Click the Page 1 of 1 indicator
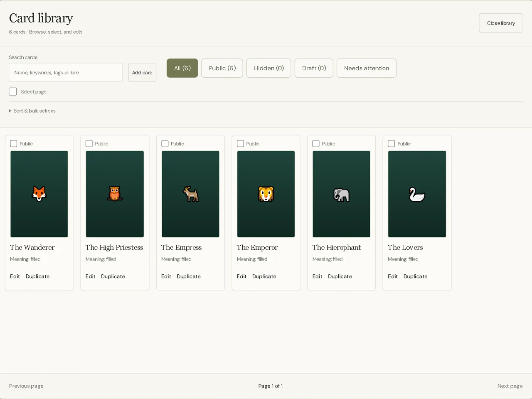The image size is (532, 399). [x=271, y=386]
